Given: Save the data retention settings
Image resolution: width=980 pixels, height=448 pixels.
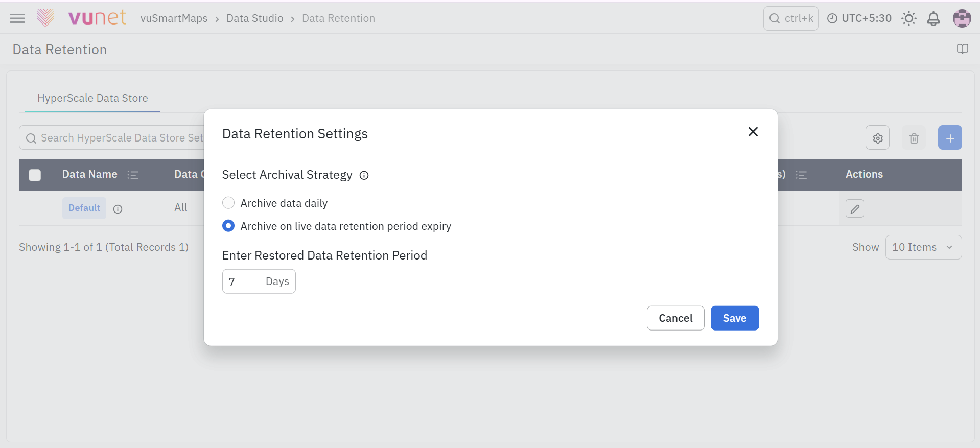Looking at the screenshot, I should tap(735, 318).
